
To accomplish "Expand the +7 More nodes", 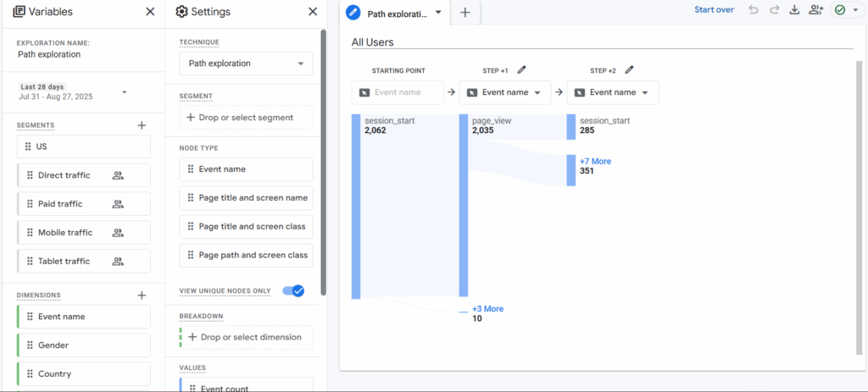I will [595, 162].
